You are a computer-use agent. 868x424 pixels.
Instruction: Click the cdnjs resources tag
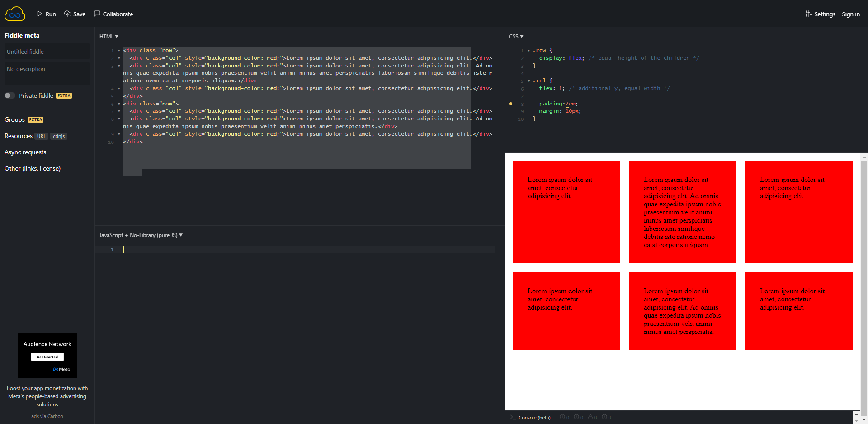(59, 136)
